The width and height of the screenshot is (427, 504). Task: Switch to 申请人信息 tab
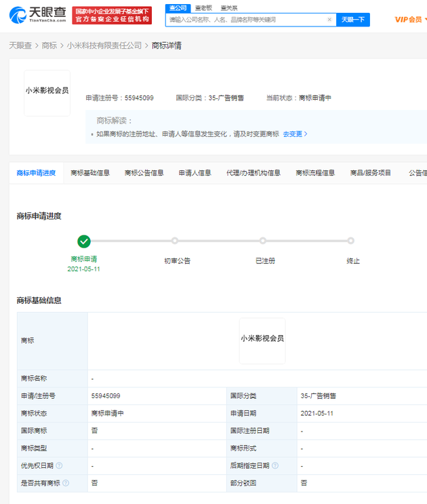point(195,173)
